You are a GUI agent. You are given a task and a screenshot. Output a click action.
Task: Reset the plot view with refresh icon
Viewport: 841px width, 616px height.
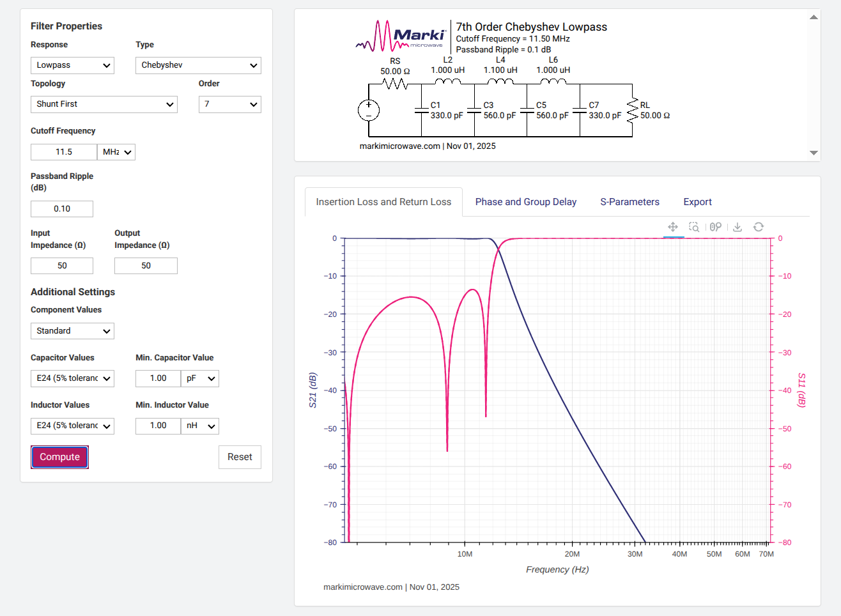coord(759,227)
